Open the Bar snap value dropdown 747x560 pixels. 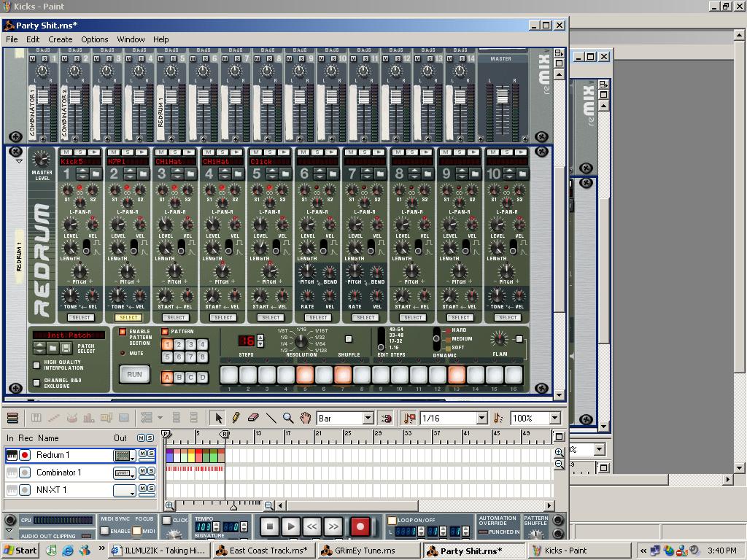pos(368,418)
